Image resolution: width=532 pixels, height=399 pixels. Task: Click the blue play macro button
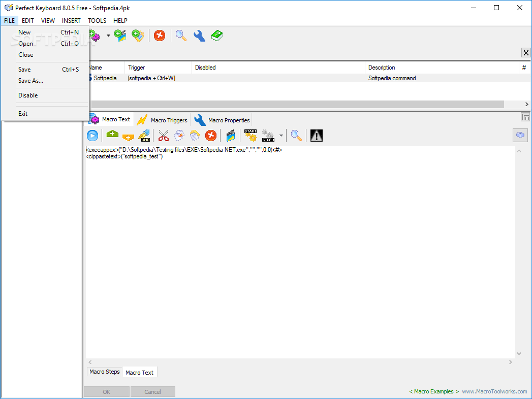click(x=92, y=136)
